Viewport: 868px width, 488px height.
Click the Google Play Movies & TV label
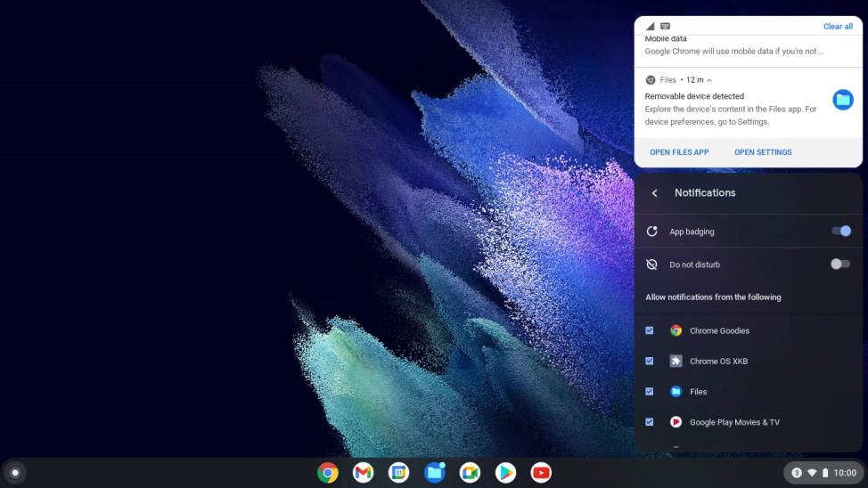(734, 422)
